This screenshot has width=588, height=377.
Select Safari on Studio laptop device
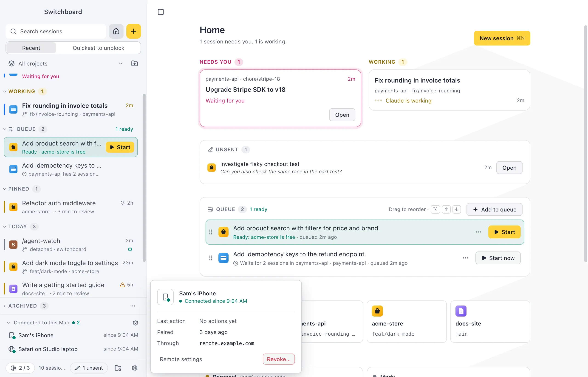coord(73,349)
